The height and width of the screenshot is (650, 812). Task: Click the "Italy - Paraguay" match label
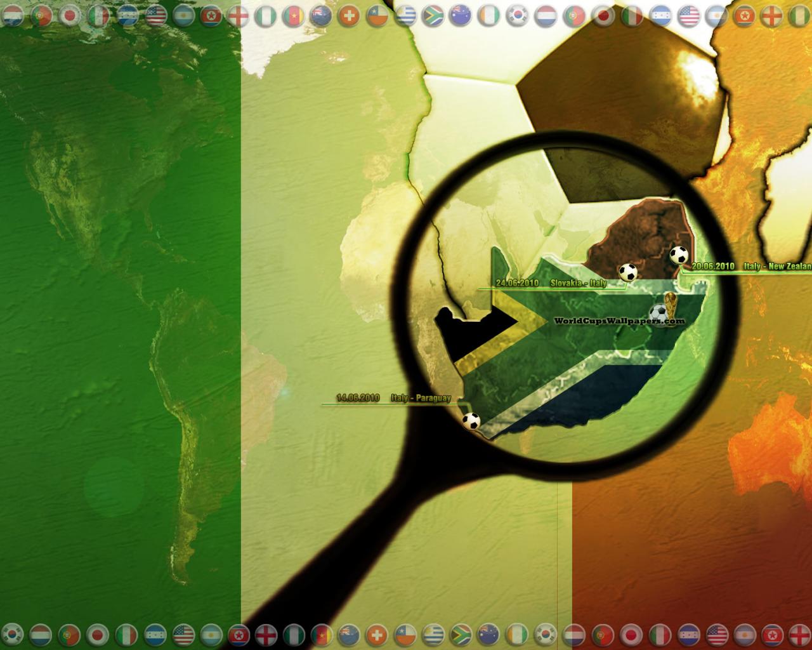(x=421, y=398)
